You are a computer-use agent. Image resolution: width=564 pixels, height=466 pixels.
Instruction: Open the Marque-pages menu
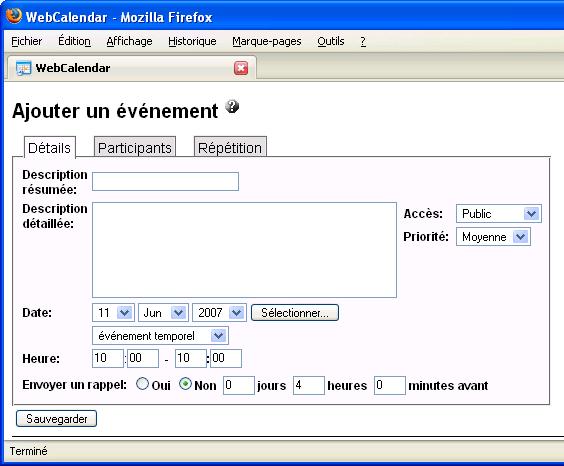point(267,41)
